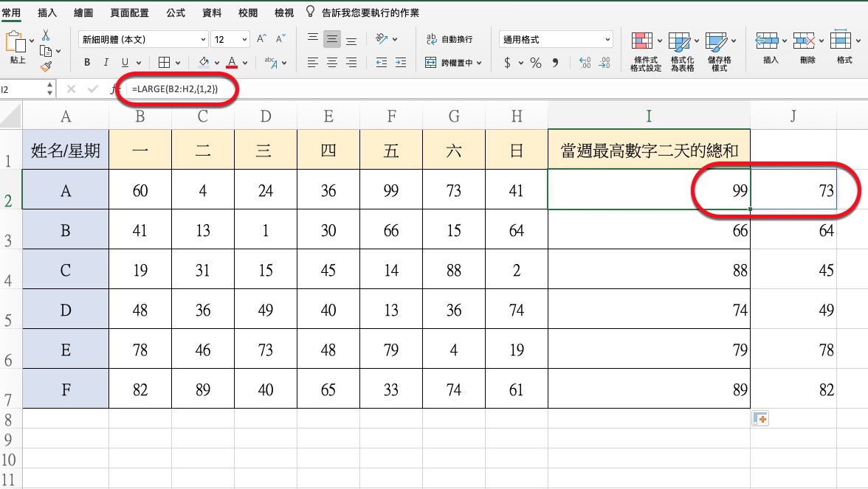Center text horizontally

click(332, 63)
